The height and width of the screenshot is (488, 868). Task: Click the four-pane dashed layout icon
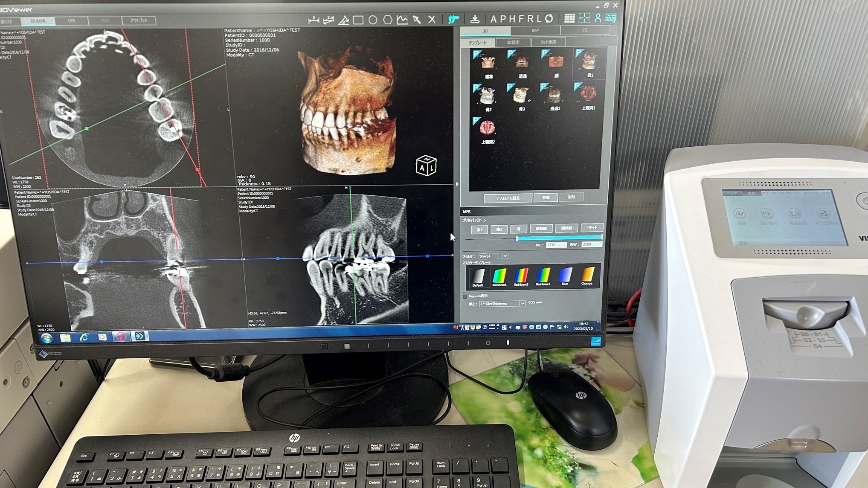coord(584,18)
